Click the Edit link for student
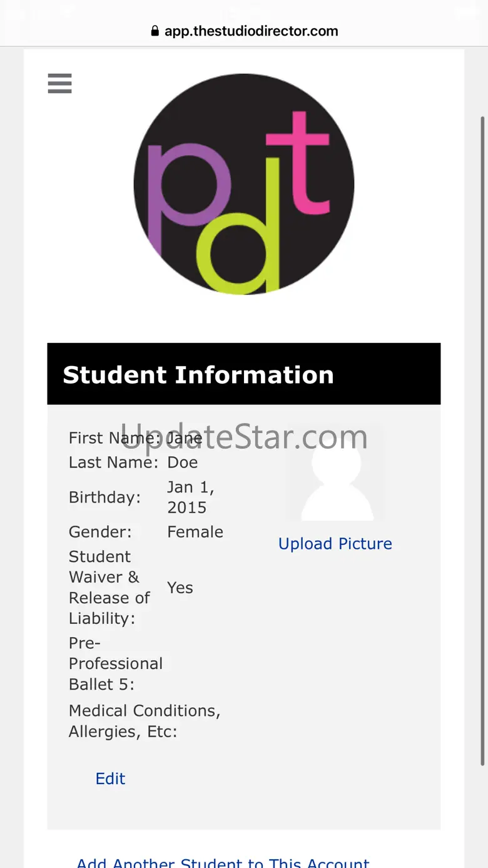The width and height of the screenshot is (488, 868). [110, 779]
